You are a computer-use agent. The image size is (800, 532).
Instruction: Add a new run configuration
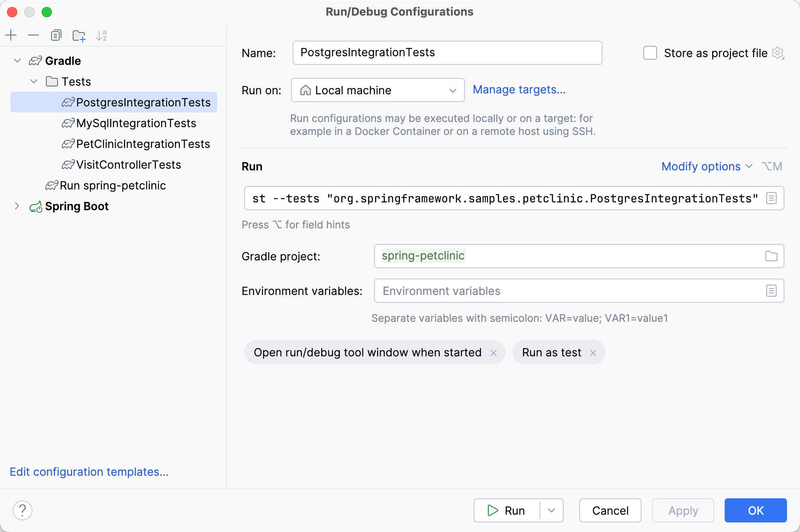[11, 35]
